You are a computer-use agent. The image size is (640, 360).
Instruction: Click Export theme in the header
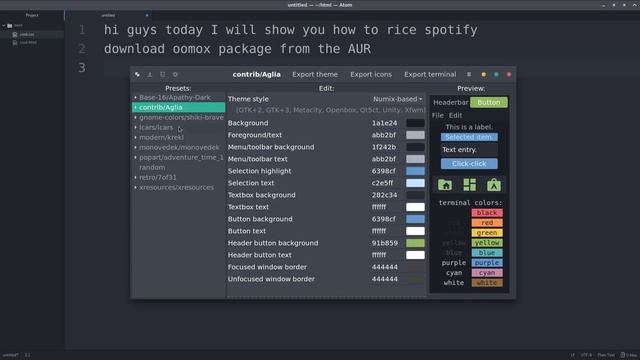tap(315, 74)
